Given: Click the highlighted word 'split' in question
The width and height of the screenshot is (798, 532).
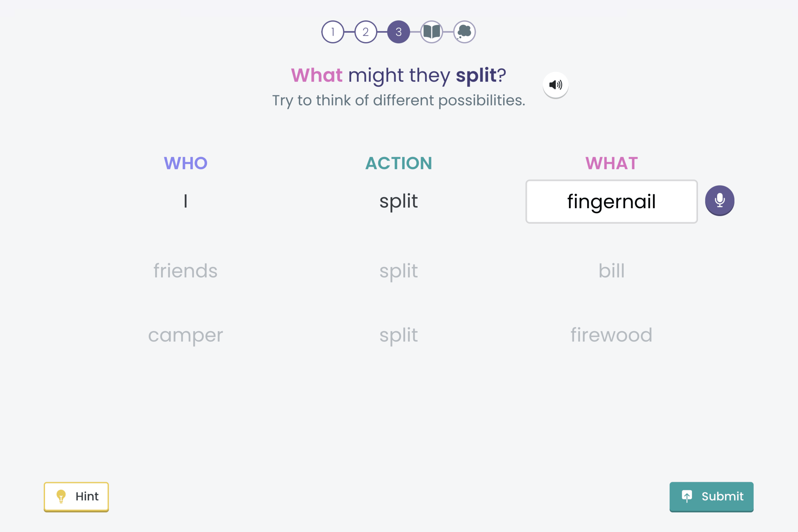Looking at the screenshot, I should pyautogui.click(x=476, y=75).
